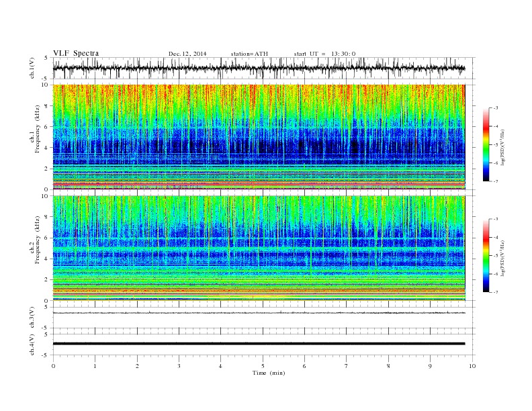The image size is (532, 411).
Task: Click time axis tick label '8'
Action: point(388,366)
